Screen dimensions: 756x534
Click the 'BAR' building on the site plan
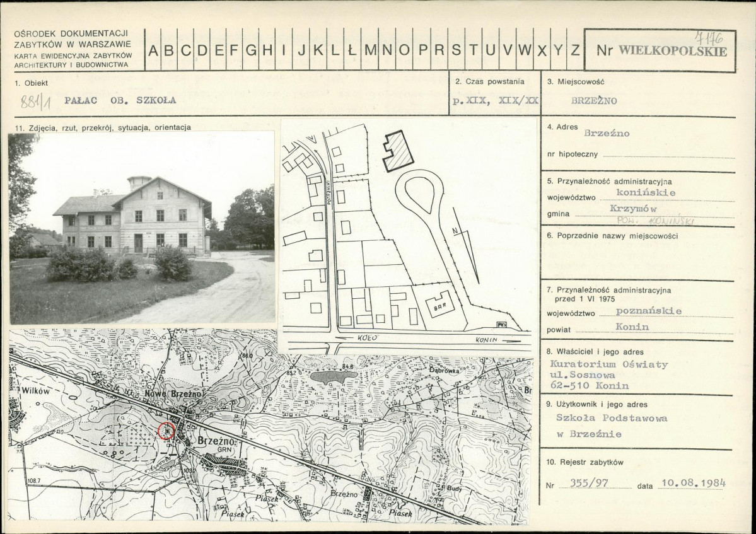(x=439, y=305)
